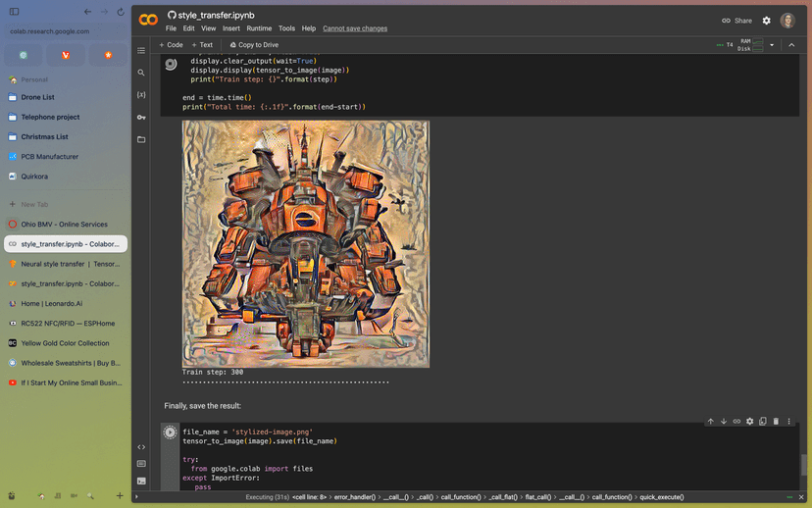
Task: Open Colab settings gear icon
Action: (x=767, y=21)
